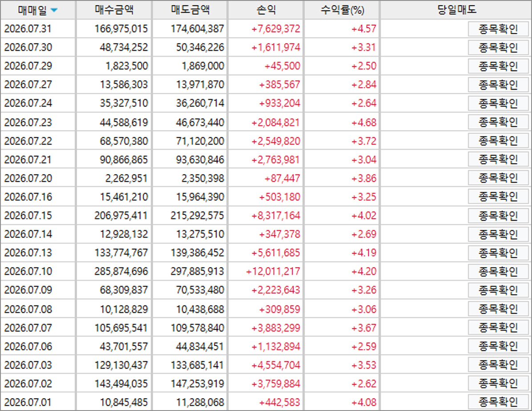
Task: Select the date cell 2026.07.22
Action: point(28,141)
